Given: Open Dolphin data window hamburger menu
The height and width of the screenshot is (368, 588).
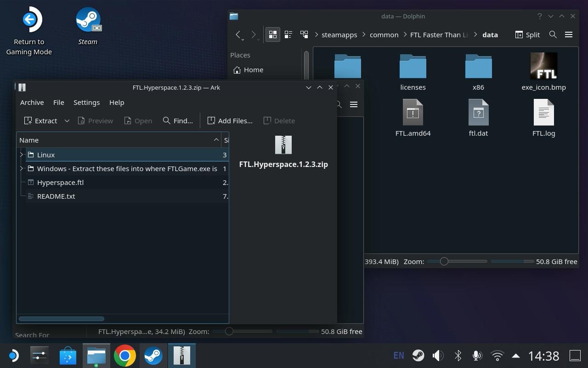Looking at the screenshot, I should click(569, 34).
